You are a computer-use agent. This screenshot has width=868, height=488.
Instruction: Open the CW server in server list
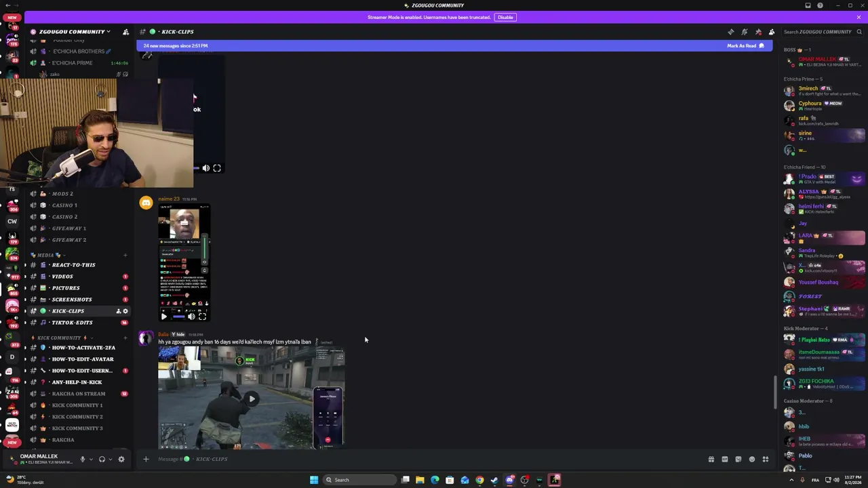tap(12, 221)
